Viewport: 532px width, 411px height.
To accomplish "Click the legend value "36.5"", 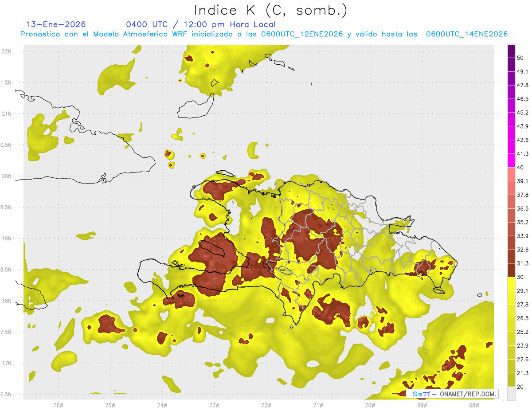I will 523,208.
